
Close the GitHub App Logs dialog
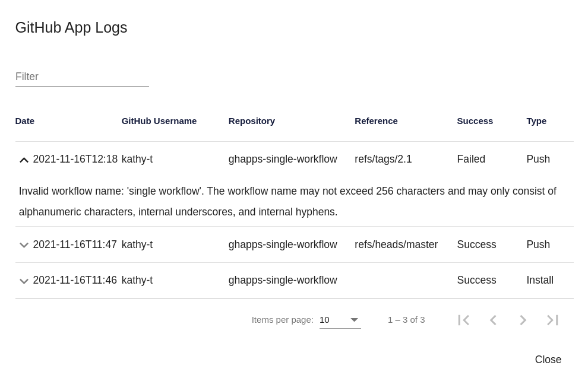[x=548, y=360]
